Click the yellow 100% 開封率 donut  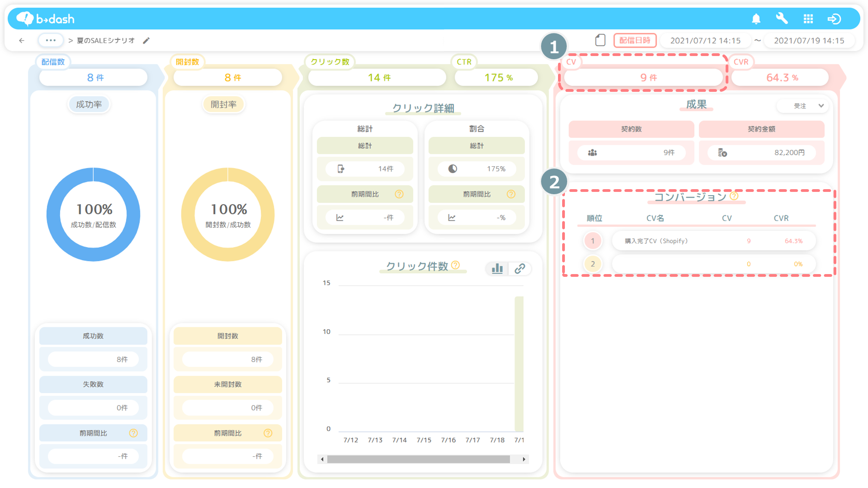click(228, 214)
